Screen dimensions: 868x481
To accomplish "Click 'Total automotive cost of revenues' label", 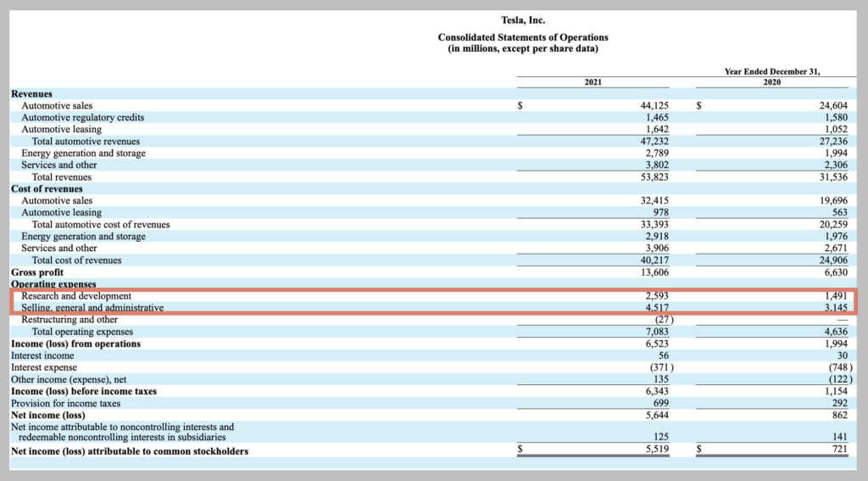I will [101, 225].
